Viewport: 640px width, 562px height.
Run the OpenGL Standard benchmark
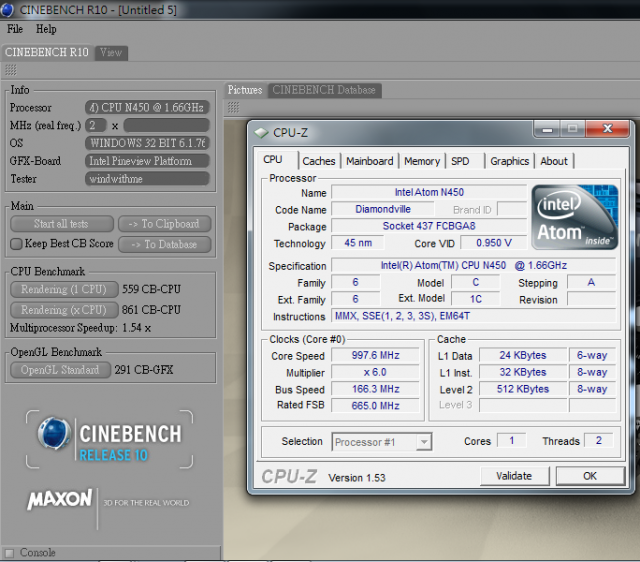pos(60,370)
